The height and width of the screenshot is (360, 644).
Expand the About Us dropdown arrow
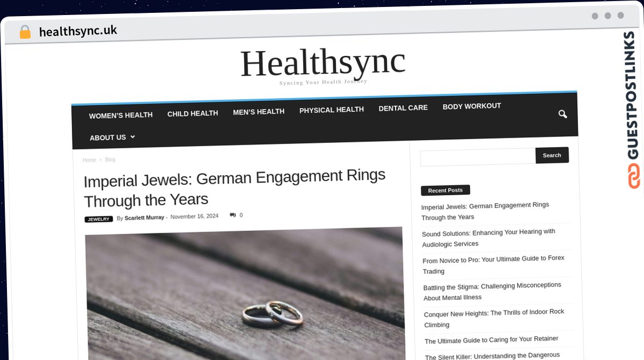[x=133, y=137]
